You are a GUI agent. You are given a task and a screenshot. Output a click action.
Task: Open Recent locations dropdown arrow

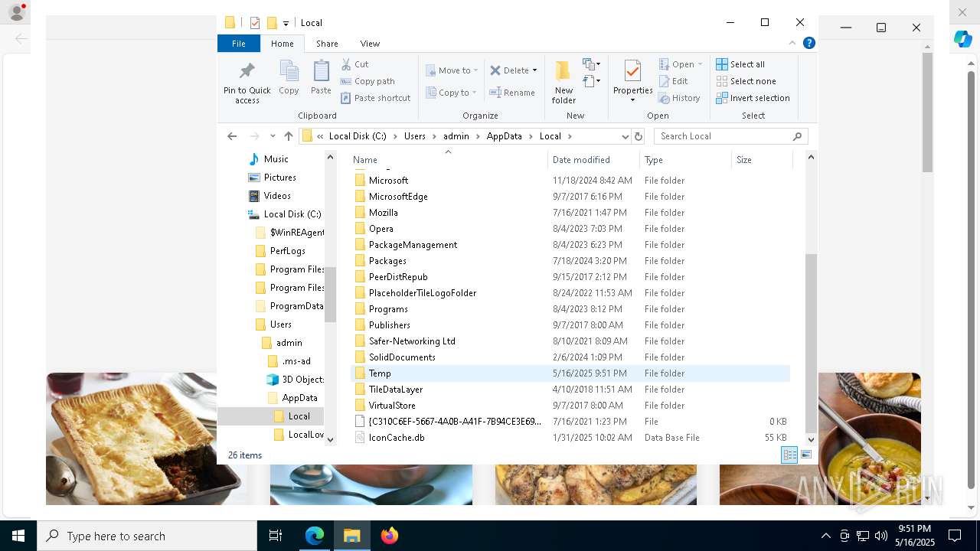pos(273,136)
